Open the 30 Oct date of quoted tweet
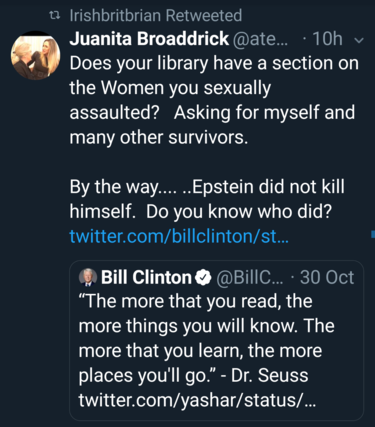Image resolution: width=375 pixels, height=427 pixels. point(327,277)
